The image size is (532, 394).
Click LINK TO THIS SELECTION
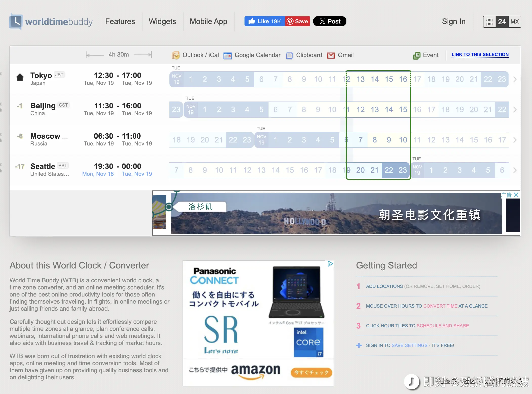pos(480,54)
